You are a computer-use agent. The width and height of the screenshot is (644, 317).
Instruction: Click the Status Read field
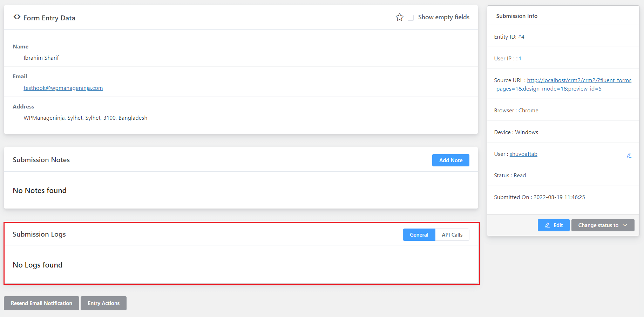(510, 175)
